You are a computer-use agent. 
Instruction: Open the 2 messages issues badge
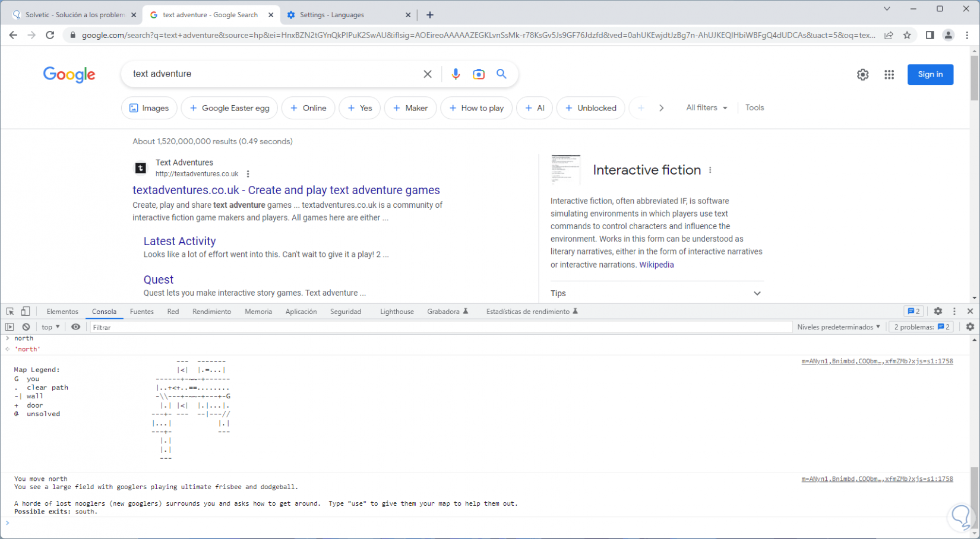[x=913, y=311]
